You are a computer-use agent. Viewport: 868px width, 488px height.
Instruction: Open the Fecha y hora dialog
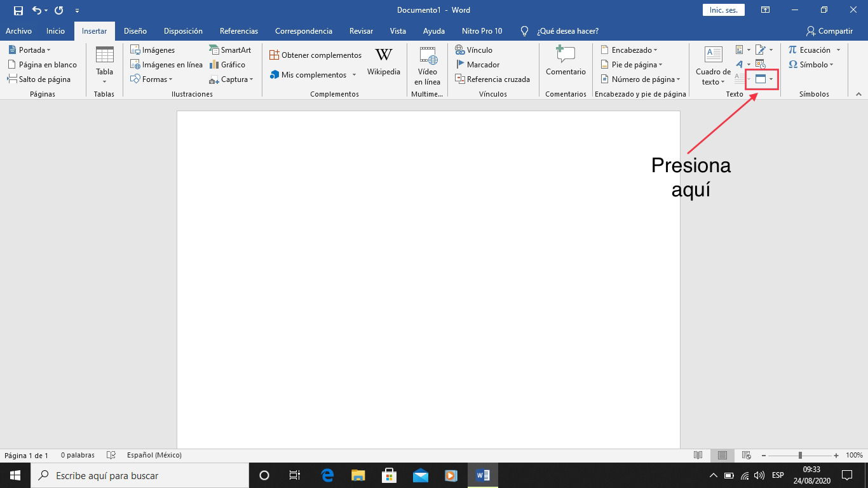click(761, 64)
